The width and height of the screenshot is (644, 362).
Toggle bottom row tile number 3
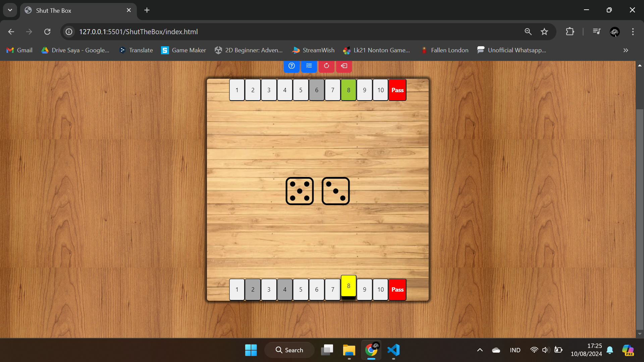[x=269, y=290]
